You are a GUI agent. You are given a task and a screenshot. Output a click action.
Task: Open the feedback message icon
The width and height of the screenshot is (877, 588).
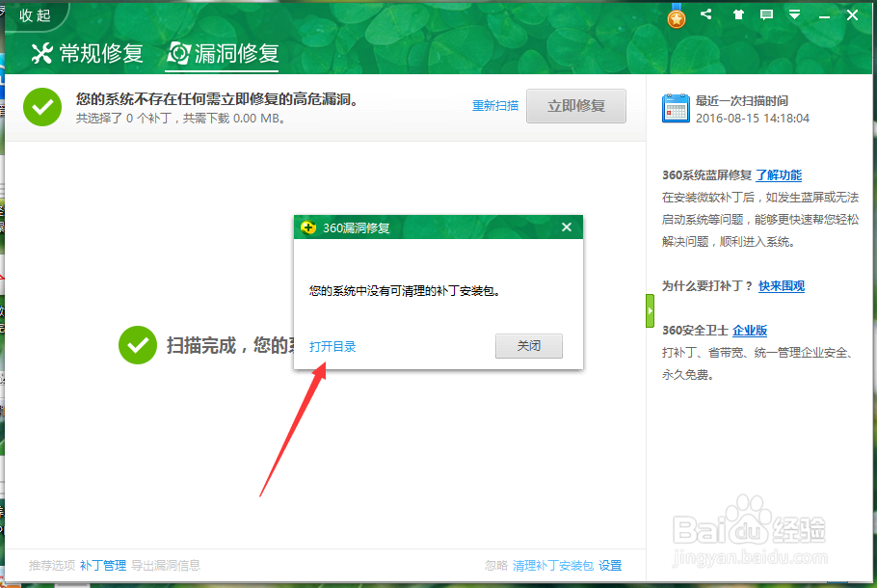(765, 14)
